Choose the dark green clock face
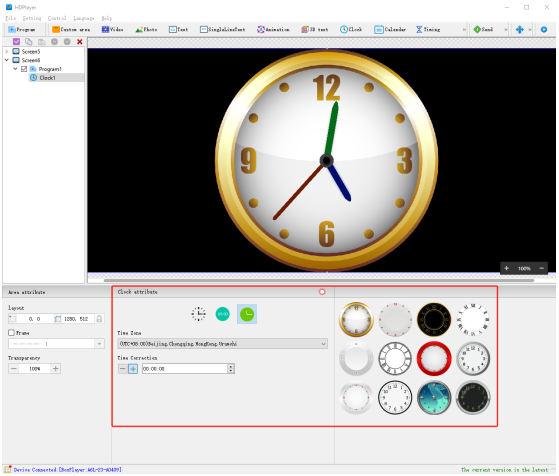The width and height of the screenshot is (559, 476). pyautogui.click(x=473, y=398)
